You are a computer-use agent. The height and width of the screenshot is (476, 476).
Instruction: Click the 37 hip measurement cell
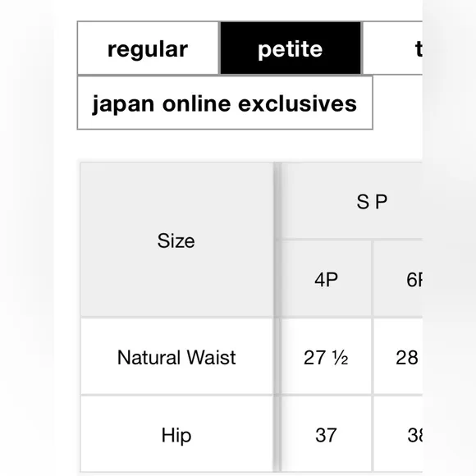coord(326,435)
